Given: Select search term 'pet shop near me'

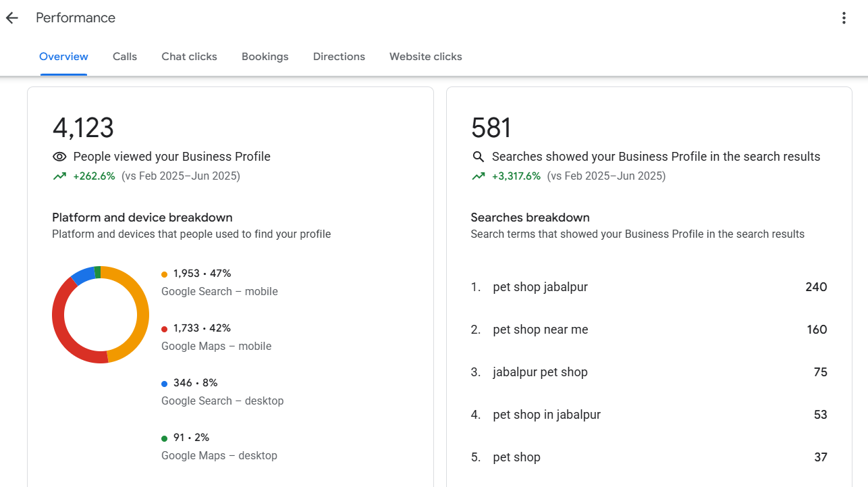Looking at the screenshot, I should [x=540, y=330].
